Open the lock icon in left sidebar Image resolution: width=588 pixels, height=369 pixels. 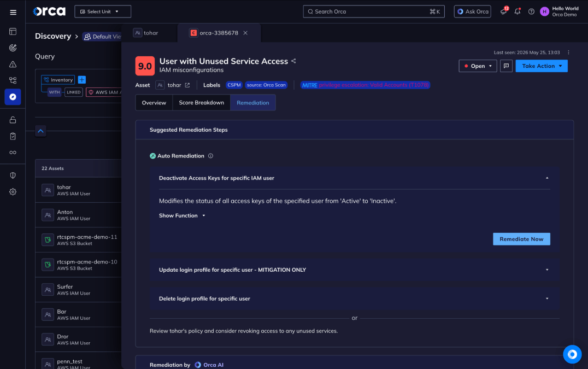click(13, 120)
